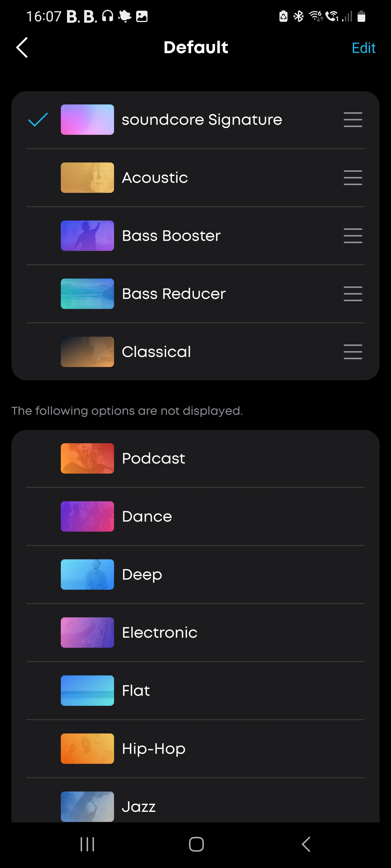
Task: Tap reorder handle for soundcore Signature
Action: coord(352,120)
